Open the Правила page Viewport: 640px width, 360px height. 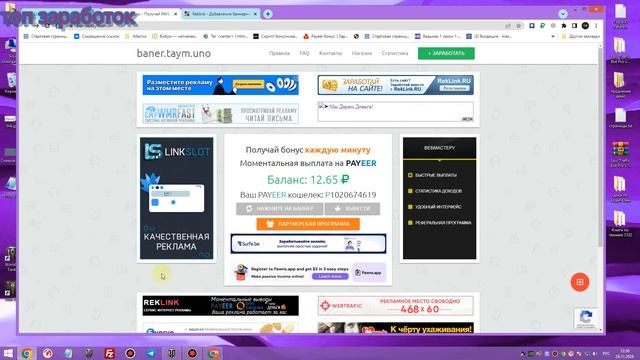(x=280, y=53)
